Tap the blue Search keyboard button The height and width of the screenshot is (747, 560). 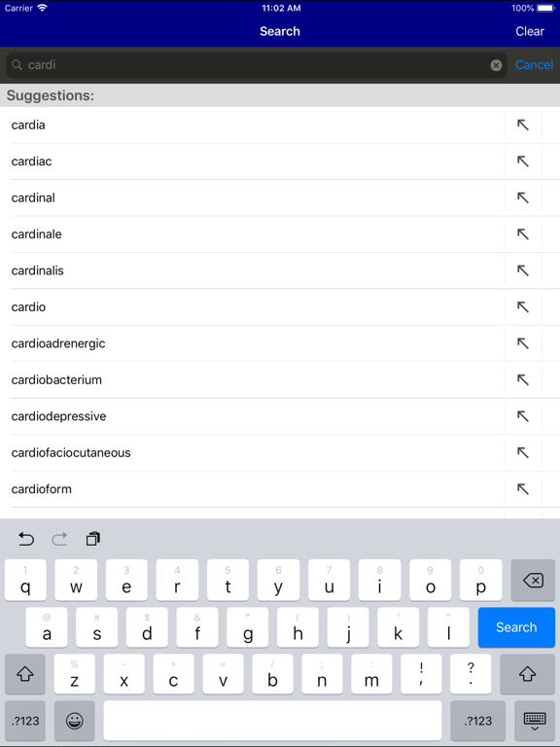pyautogui.click(x=516, y=627)
